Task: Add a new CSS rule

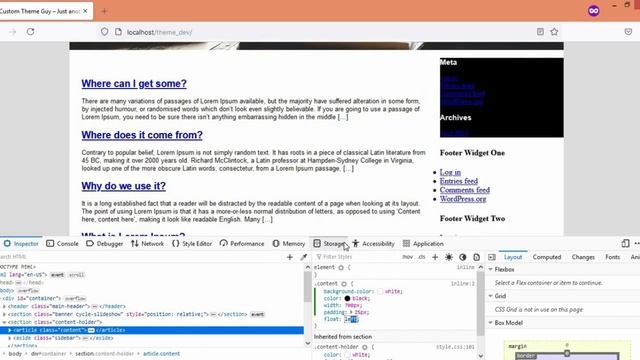Action: pyautogui.click(x=435, y=257)
